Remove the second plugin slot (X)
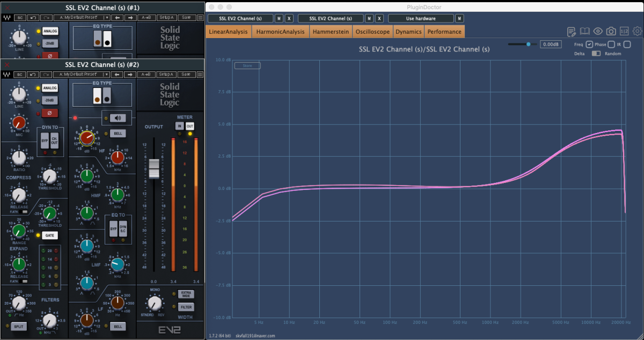644x340 pixels. click(x=379, y=18)
